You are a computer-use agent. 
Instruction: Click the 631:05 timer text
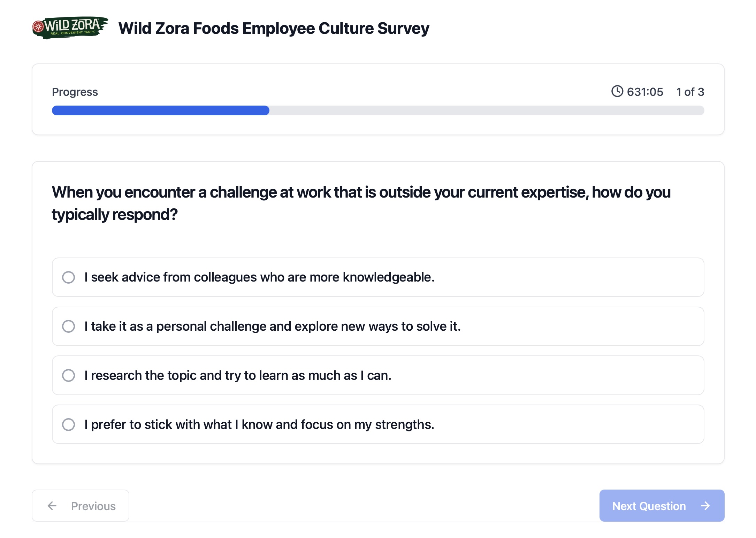coord(645,91)
